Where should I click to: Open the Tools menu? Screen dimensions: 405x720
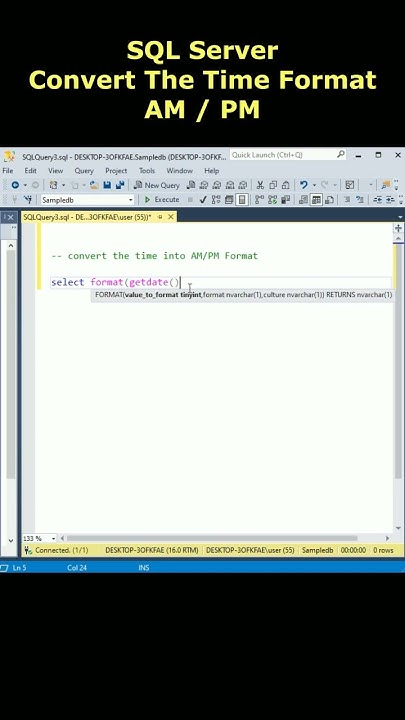pos(147,170)
